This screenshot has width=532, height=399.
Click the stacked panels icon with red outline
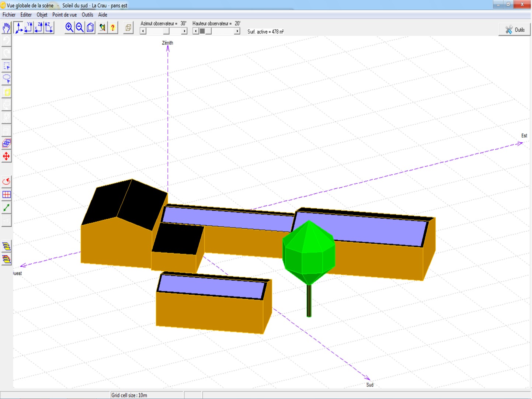tap(7, 259)
